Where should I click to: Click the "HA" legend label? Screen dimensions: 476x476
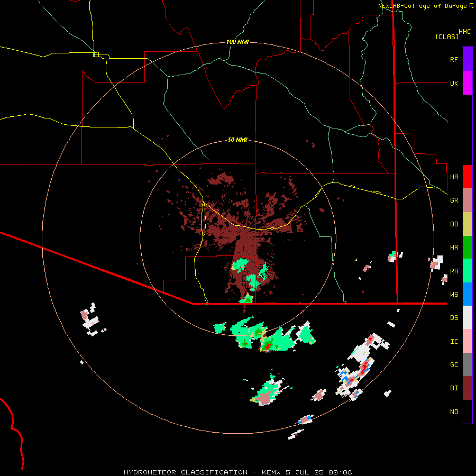454,177
